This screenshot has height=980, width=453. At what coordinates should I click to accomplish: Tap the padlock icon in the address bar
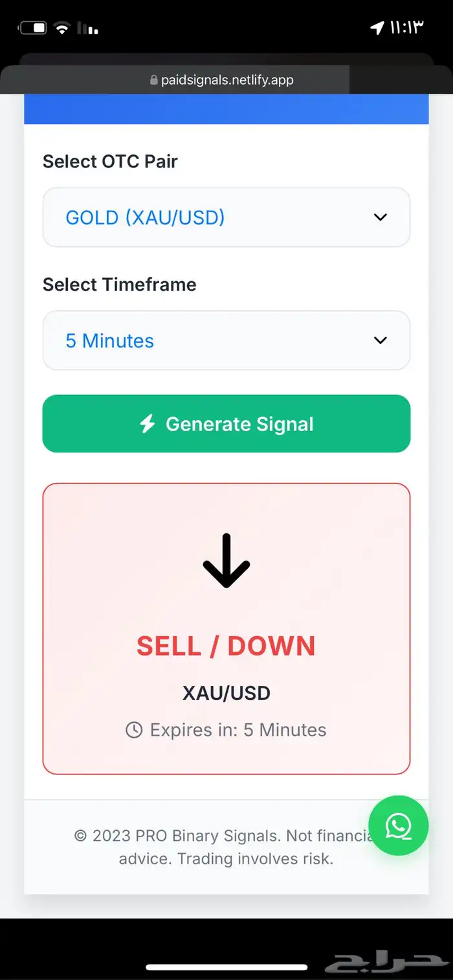(x=153, y=81)
